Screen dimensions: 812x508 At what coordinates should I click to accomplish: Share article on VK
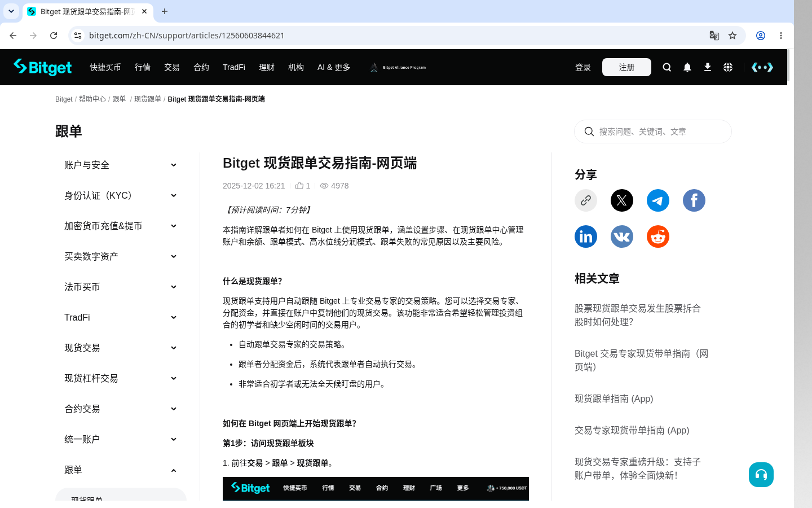(622, 237)
